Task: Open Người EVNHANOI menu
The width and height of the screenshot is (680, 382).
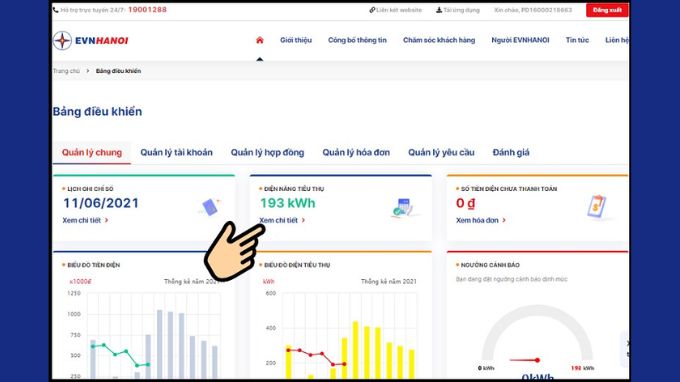Action: pyautogui.click(x=520, y=40)
